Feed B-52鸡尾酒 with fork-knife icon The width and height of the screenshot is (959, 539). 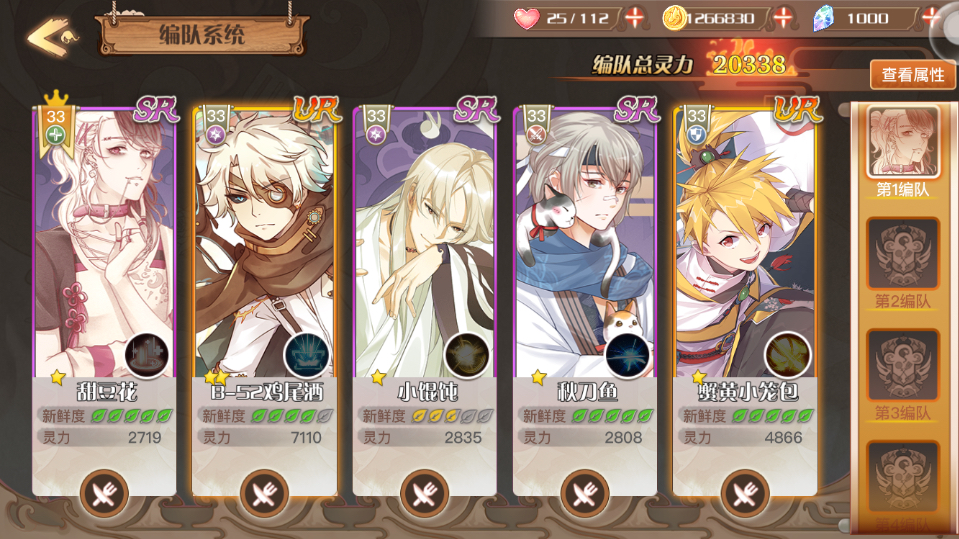click(264, 493)
